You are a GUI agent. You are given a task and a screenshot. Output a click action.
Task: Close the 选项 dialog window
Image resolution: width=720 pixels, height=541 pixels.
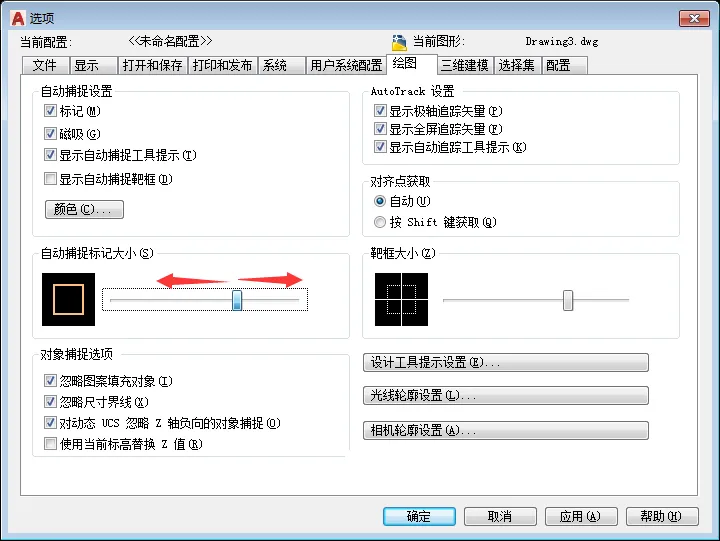(694, 18)
